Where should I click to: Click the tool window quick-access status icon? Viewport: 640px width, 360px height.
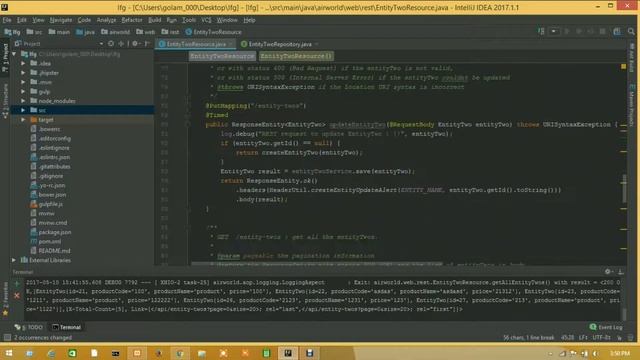[7, 338]
